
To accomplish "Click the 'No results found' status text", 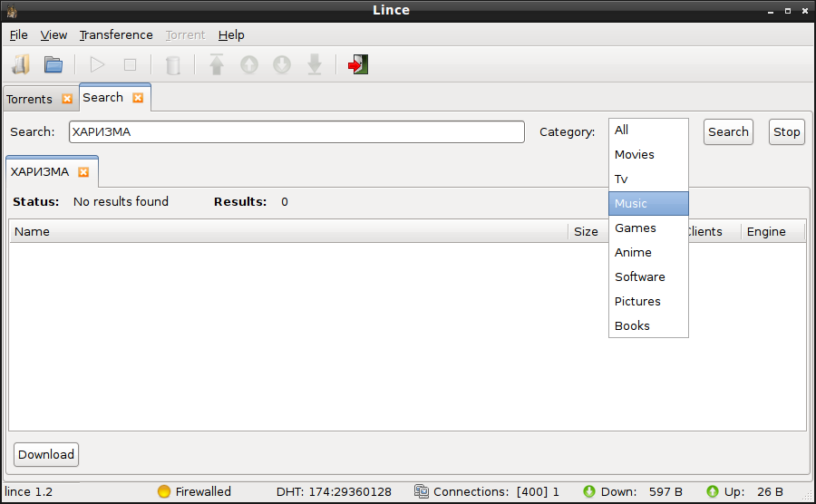I will pyautogui.click(x=121, y=202).
